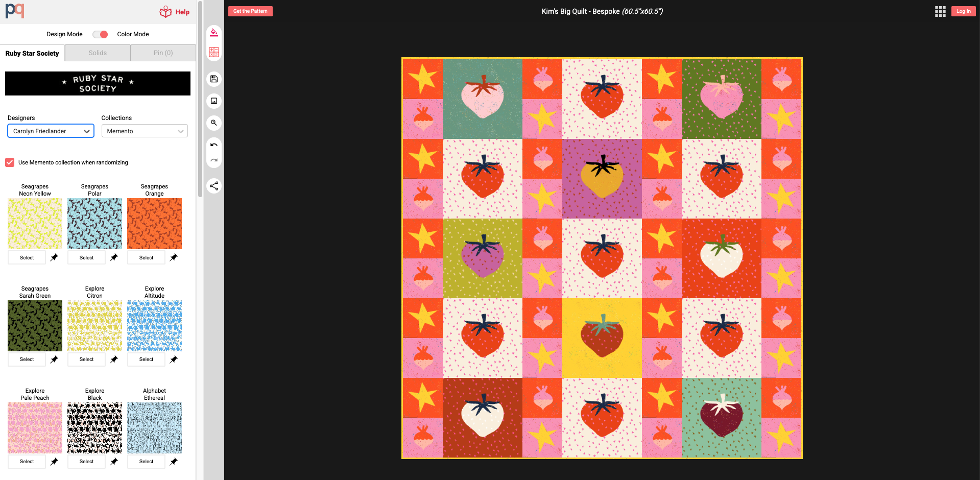
Task: Click the Seagrapes Orange fabric swatch
Action: tap(154, 224)
